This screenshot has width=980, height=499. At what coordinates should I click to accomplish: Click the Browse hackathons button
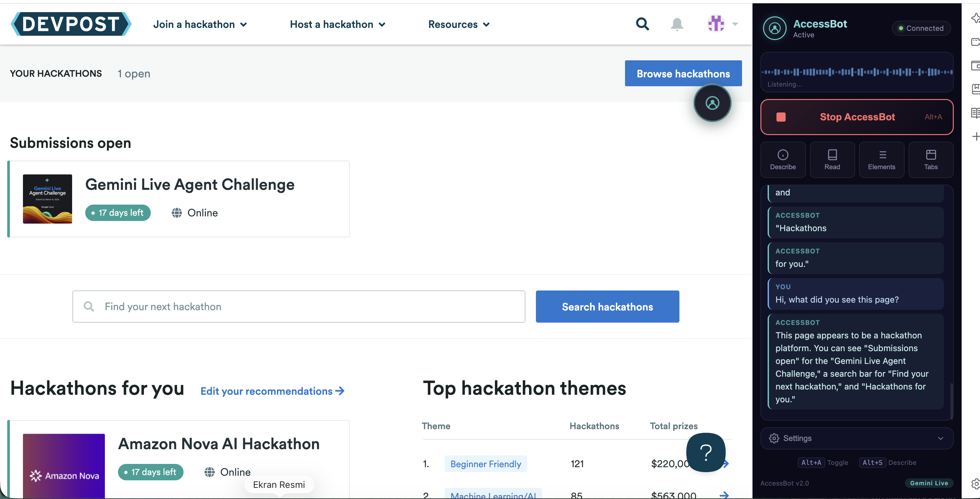pos(683,73)
